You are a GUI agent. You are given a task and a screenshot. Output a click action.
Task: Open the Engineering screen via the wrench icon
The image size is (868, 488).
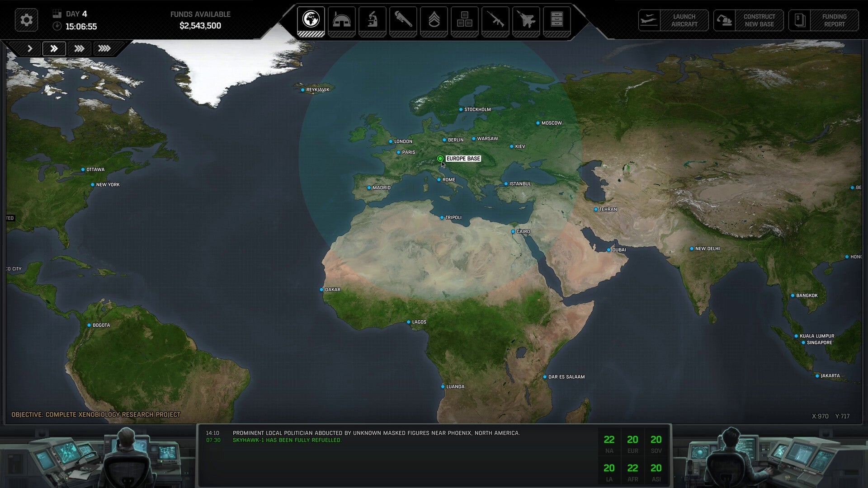(402, 20)
